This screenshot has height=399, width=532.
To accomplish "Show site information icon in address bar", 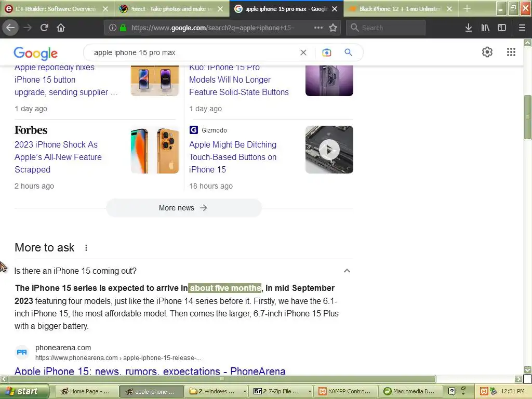I will (113, 28).
